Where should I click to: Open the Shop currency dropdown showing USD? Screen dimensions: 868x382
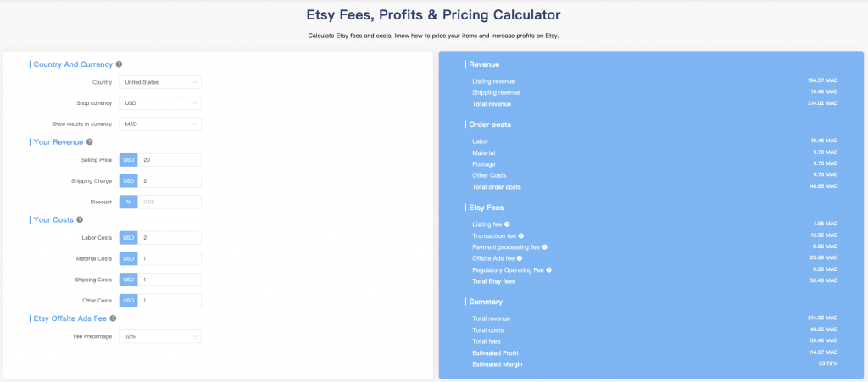coord(160,103)
